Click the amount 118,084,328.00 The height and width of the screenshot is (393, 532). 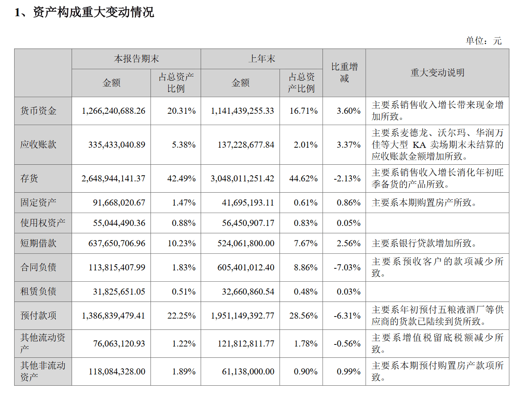117,372
